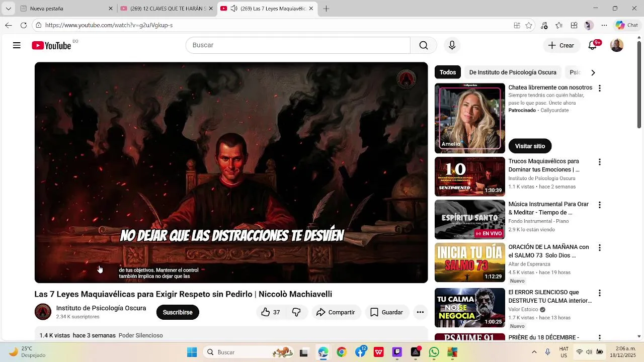Image resolution: width=644 pixels, height=362 pixels.
Task: Open the Amelia ad thumbnail
Action: click(469, 118)
